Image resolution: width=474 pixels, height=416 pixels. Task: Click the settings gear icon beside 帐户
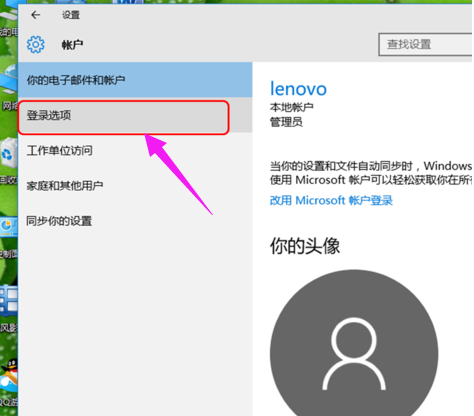click(36, 44)
